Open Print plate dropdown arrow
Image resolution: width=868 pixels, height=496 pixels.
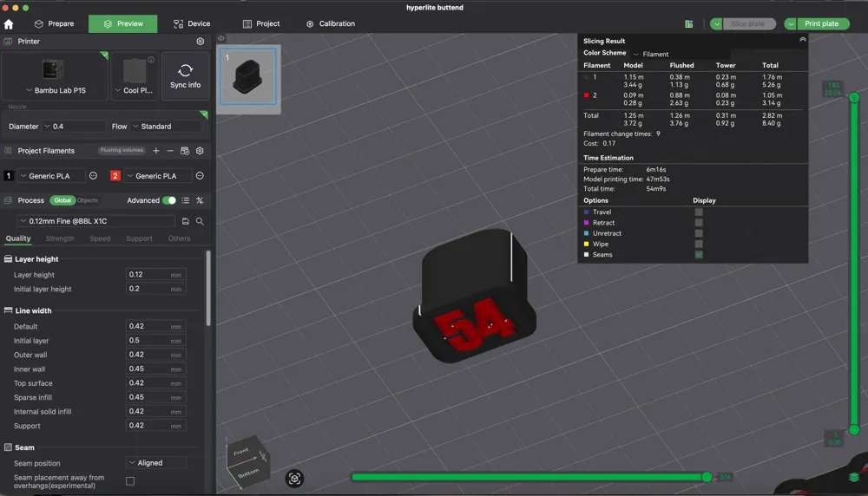(x=791, y=23)
